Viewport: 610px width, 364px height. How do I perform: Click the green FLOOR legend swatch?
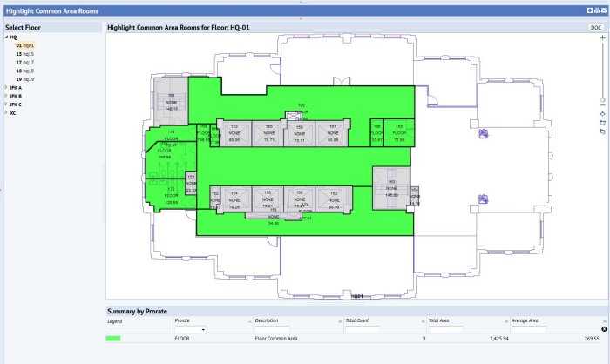[x=112, y=338]
